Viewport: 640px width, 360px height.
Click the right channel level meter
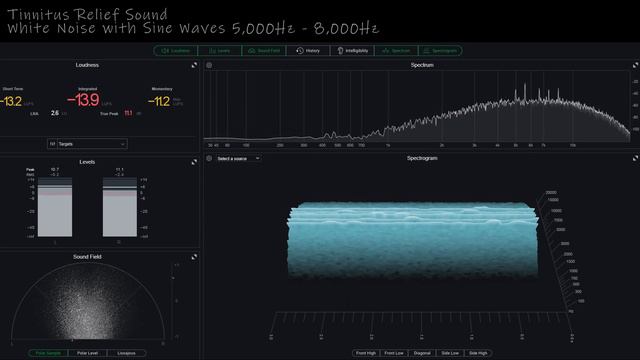pyautogui.click(x=120, y=207)
